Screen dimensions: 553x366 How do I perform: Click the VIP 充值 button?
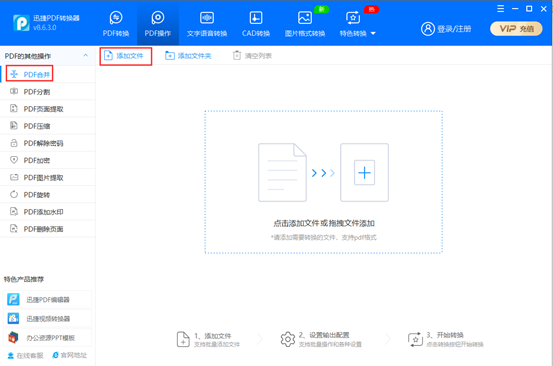tap(516, 29)
